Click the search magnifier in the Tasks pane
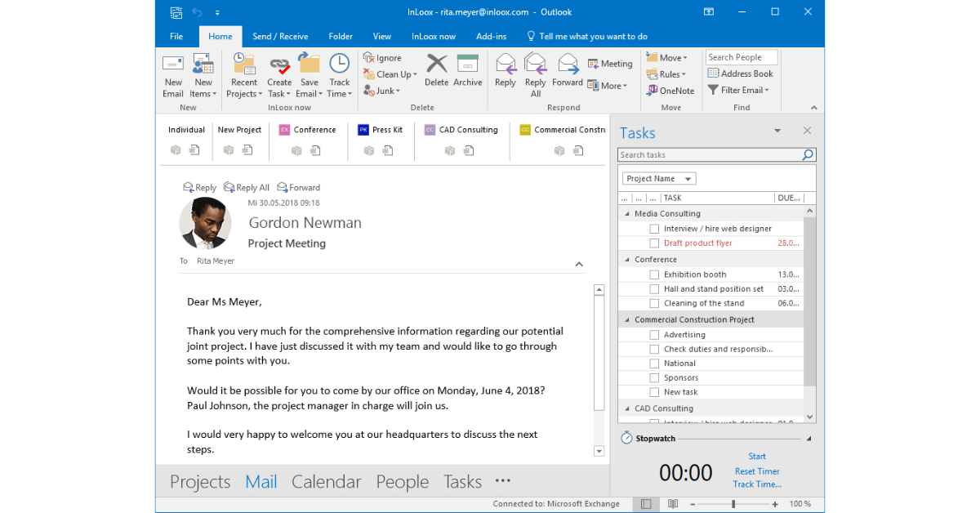The image size is (980, 513). [x=808, y=154]
